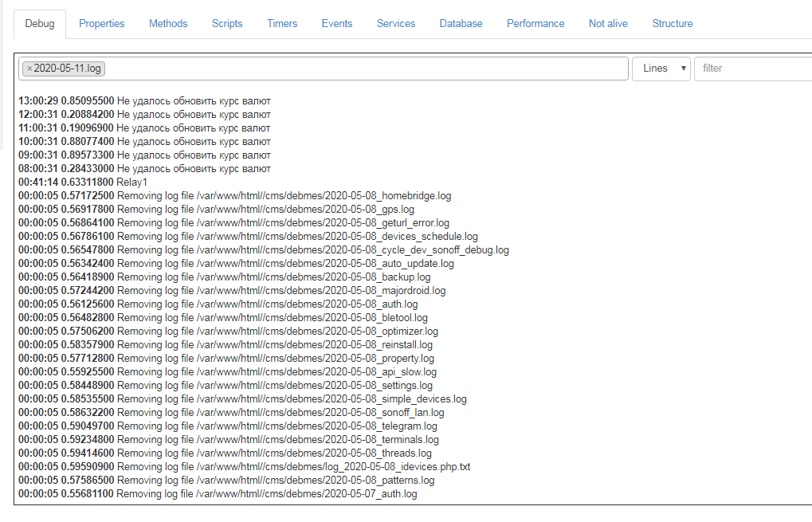Click the terminals.log removal line

click(x=229, y=439)
